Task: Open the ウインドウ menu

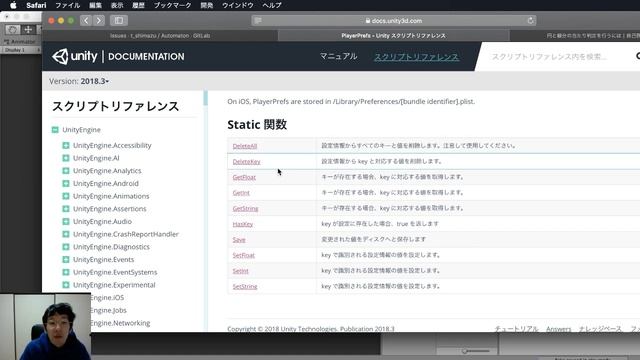Action: tap(238, 5)
